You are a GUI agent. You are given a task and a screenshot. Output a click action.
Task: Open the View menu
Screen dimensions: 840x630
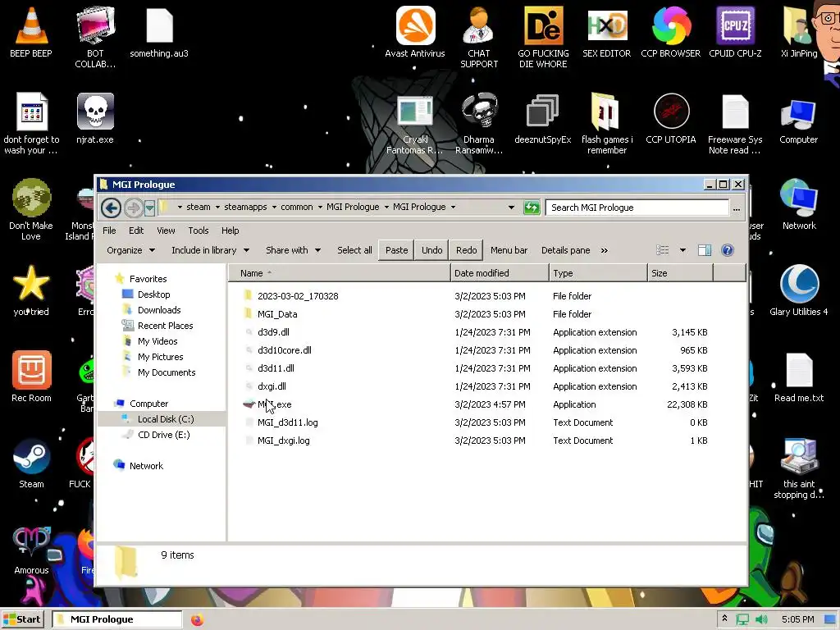click(166, 231)
